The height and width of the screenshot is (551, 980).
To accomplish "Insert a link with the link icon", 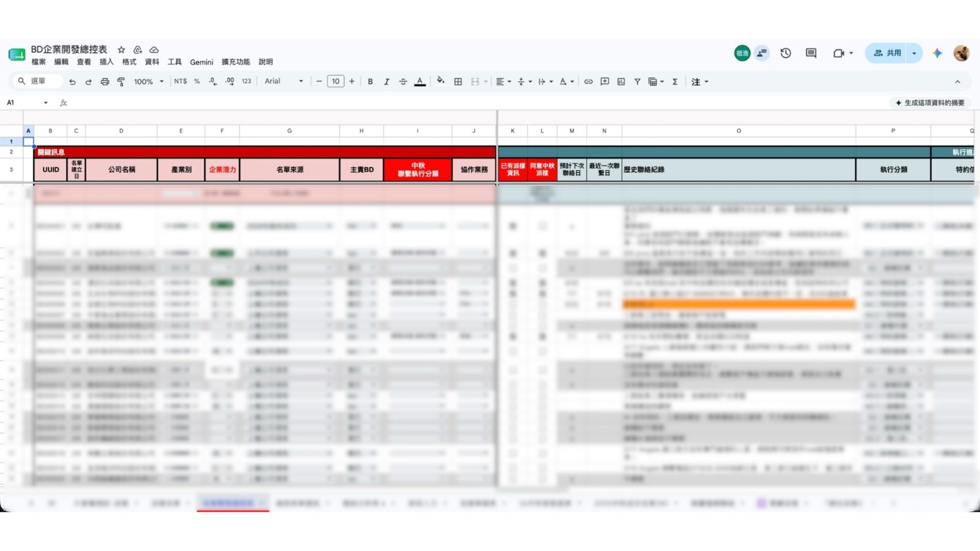I will tap(588, 81).
